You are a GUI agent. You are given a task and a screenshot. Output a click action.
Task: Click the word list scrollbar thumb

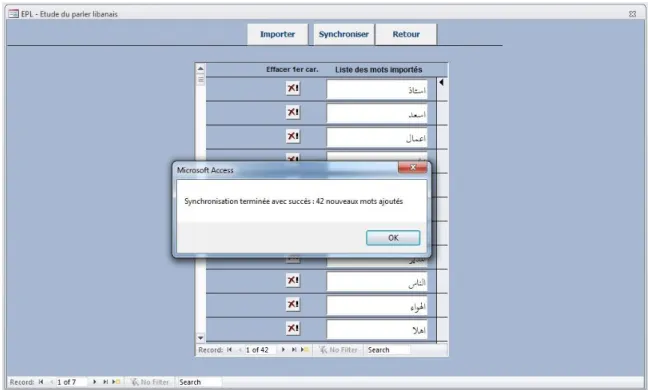pyautogui.click(x=200, y=79)
